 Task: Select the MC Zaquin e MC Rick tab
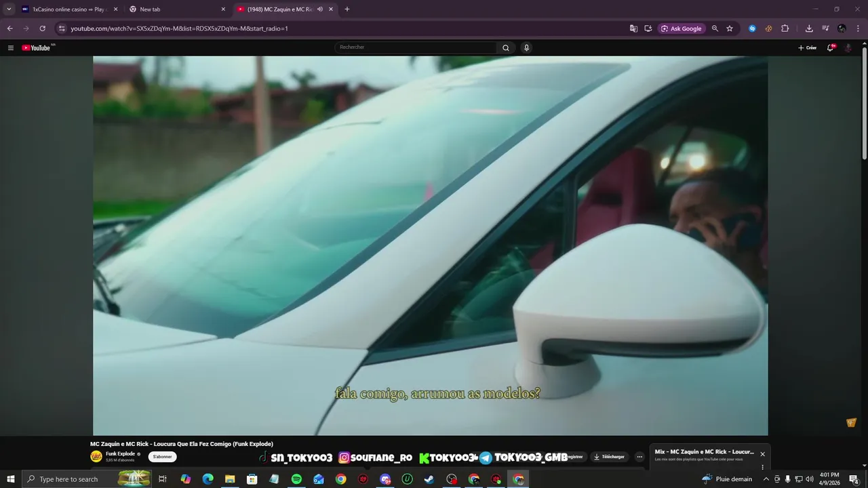pyautogui.click(x=285, y=9)
